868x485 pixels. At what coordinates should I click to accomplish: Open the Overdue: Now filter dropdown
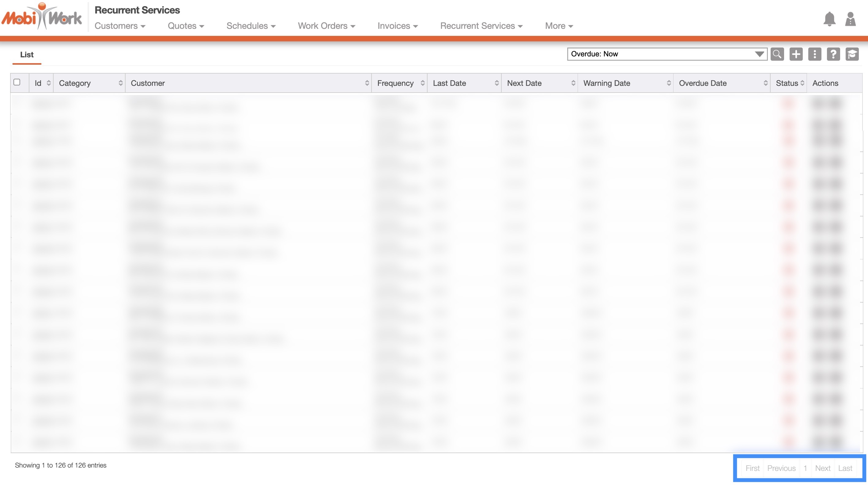pos(666,54)
